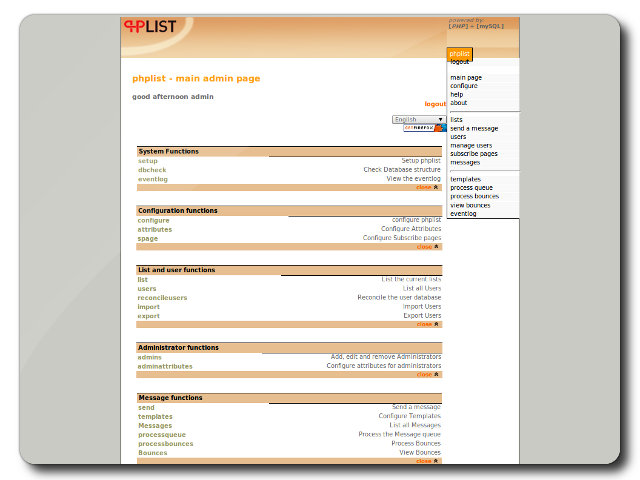The image size is (640, 480).
Task: Open the spage link under Configuration functions
Action: coord(148,238)
